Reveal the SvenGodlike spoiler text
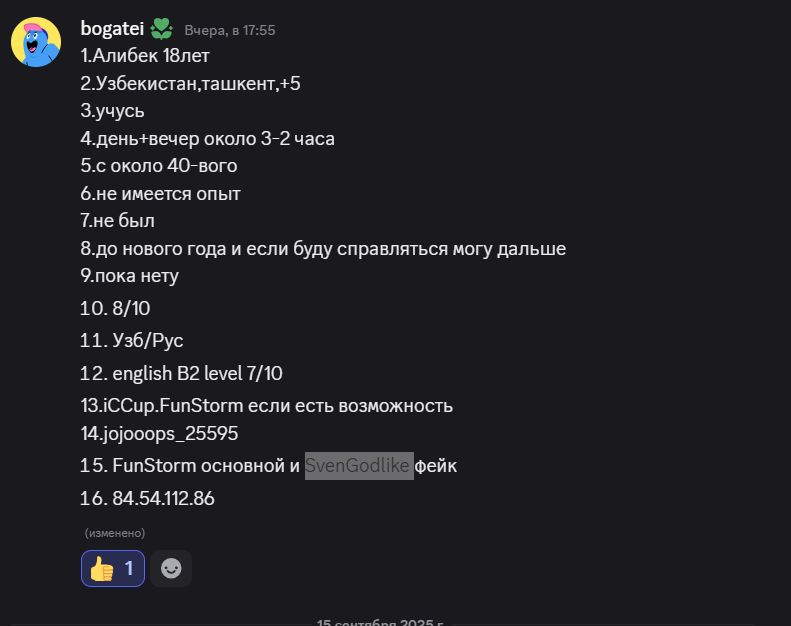Viewport: 791px width, 626px height. pyautogui.click(x=359, y=466)
